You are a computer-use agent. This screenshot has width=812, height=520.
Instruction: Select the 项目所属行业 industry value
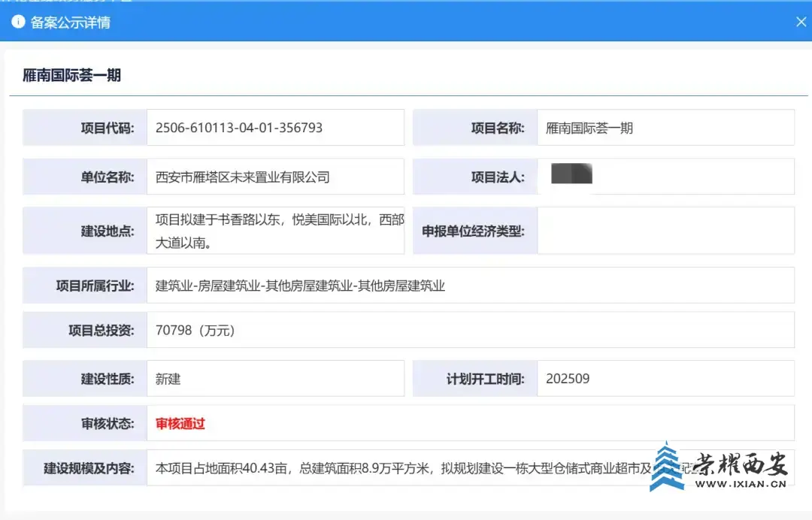[301, 286]
